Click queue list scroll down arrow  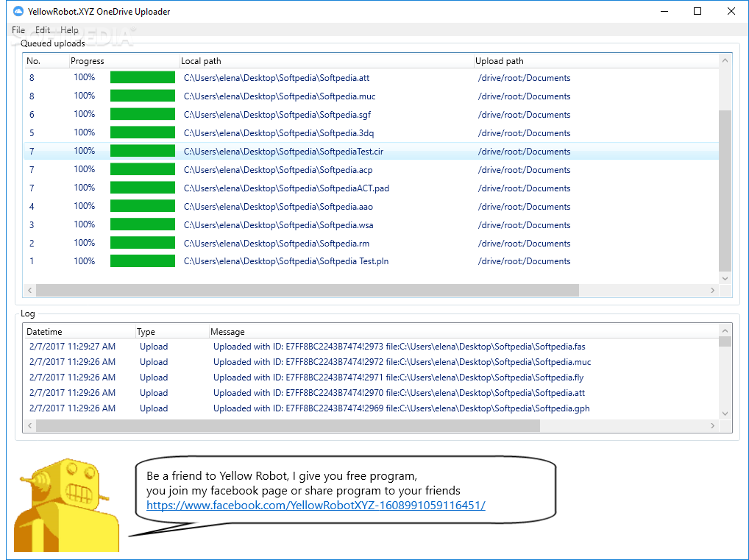pos(725,278)
